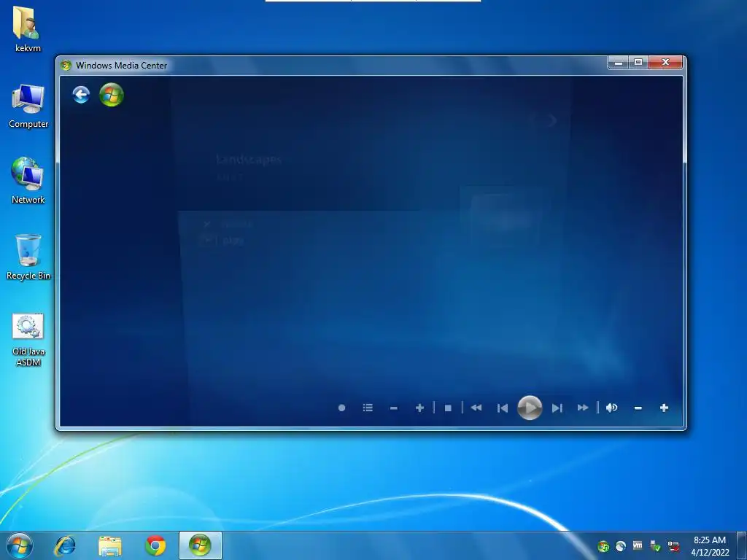Open the clock showing 8:25 AM

[710, 545]
